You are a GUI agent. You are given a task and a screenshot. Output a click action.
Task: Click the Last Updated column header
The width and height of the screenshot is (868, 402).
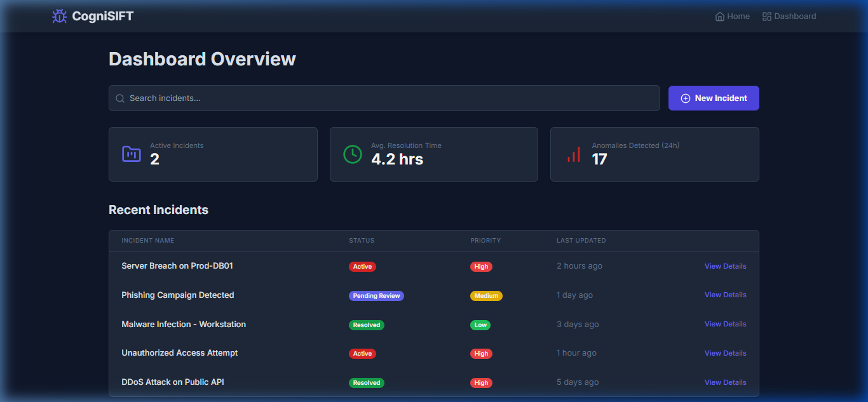pos(581,241)
